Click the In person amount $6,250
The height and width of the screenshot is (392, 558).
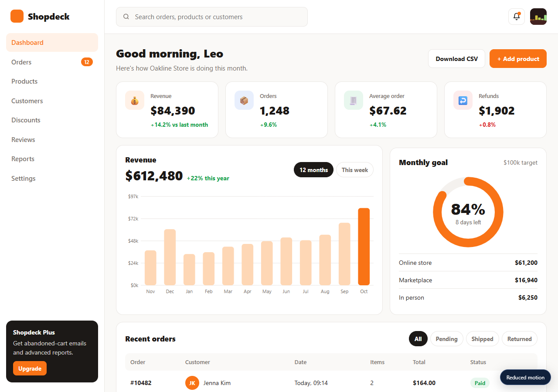point(528,297)
